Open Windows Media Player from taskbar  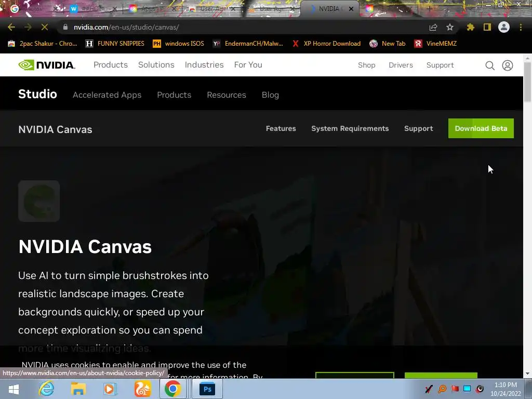pyautogui.click(x=110, y=389)
